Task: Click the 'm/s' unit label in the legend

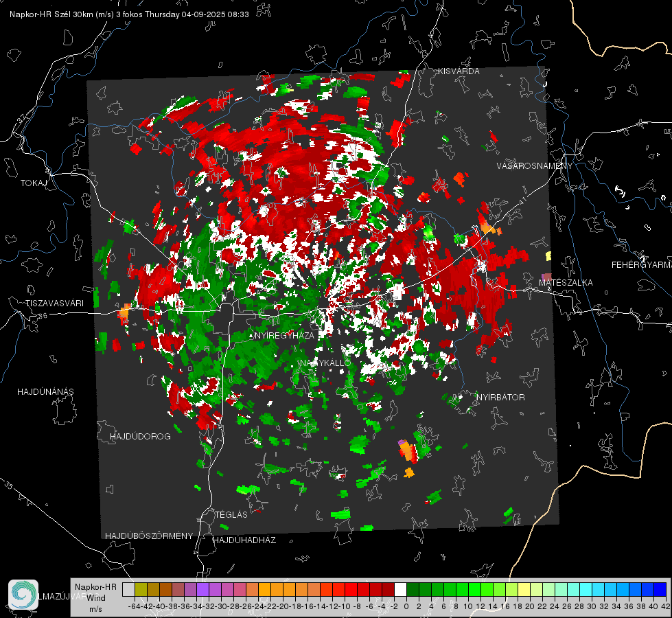Action: point(96,608)
